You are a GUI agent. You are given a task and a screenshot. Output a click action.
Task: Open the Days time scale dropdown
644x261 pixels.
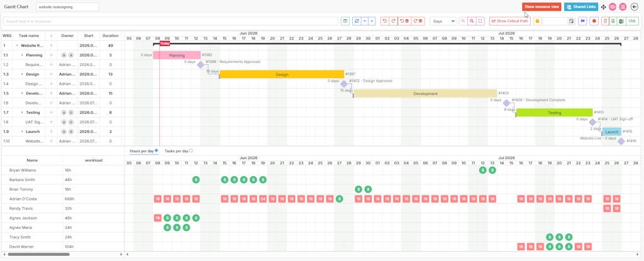tap(443, 21)
